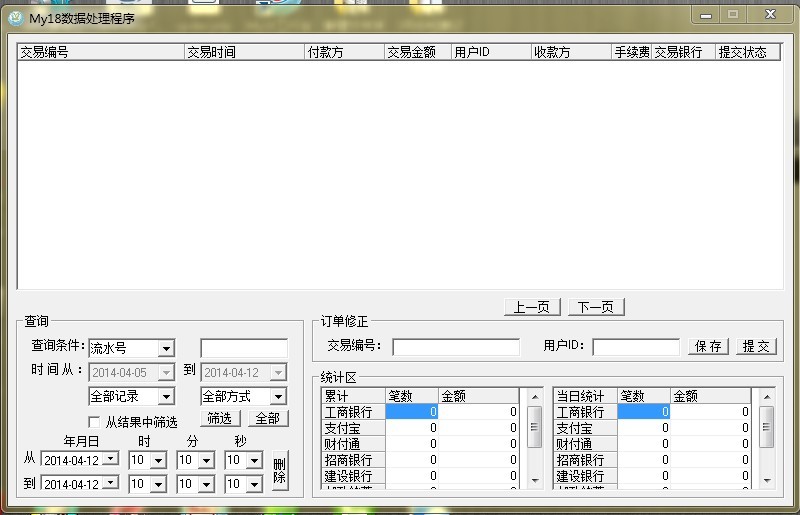
Task: Click the 收款方 column header
Action: click(571, 52)
